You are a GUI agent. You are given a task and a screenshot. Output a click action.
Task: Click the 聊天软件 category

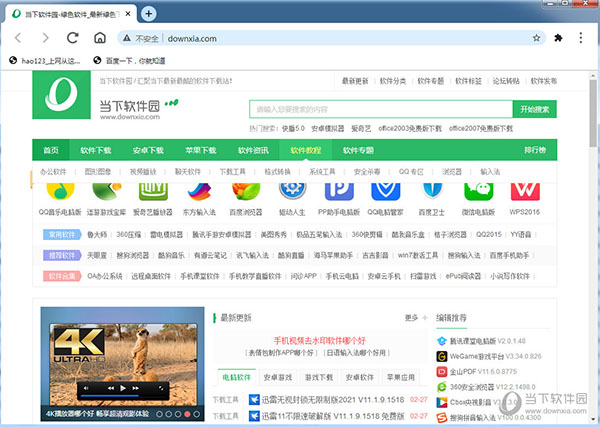pyautogui.click(x=188, y=172)
